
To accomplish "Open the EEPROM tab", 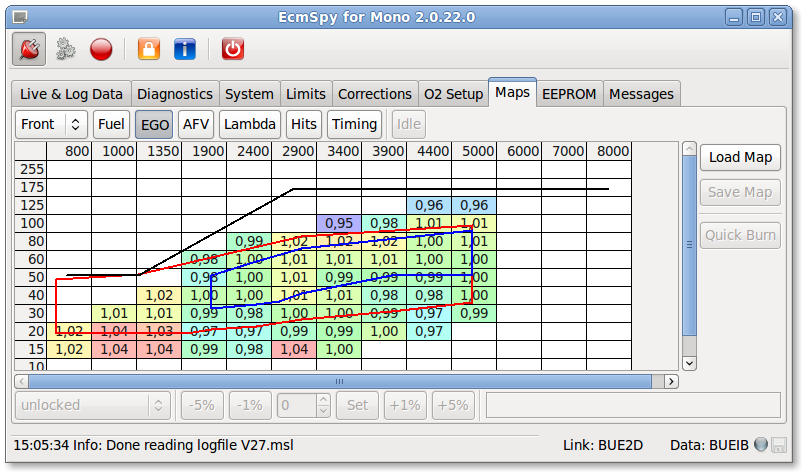I will 568,94.
